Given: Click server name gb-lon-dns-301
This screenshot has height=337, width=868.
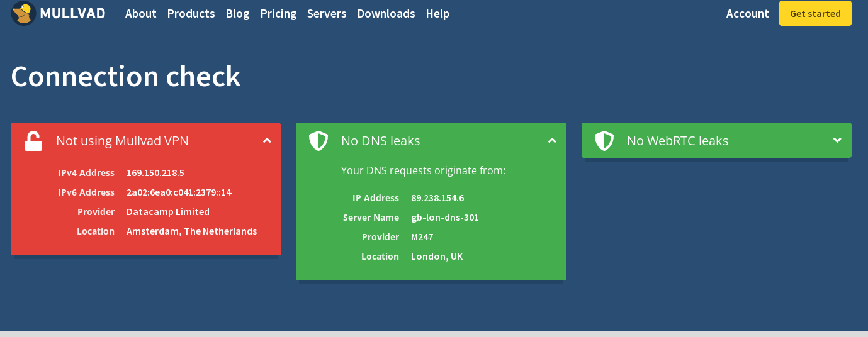Looking at the screenshot, I should point(444,218).
